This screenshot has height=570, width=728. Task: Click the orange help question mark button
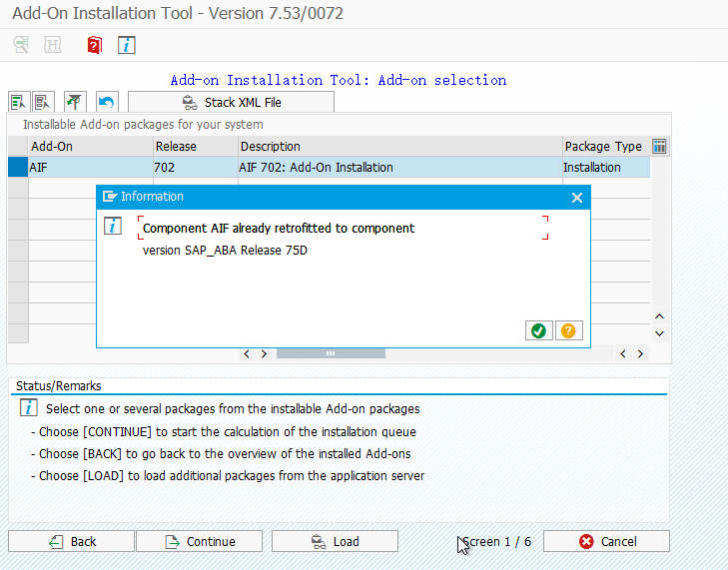click(x=568, y=330)
